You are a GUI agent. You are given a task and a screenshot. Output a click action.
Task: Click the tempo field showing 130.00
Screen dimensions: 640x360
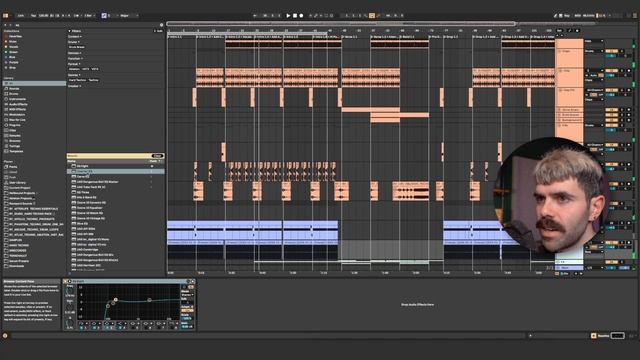(43, 16)
